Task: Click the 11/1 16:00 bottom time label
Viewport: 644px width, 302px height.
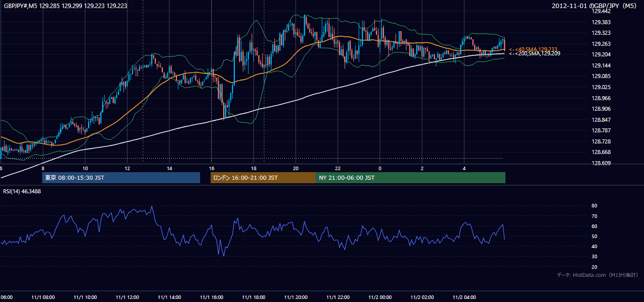Action: pos(211,297)
